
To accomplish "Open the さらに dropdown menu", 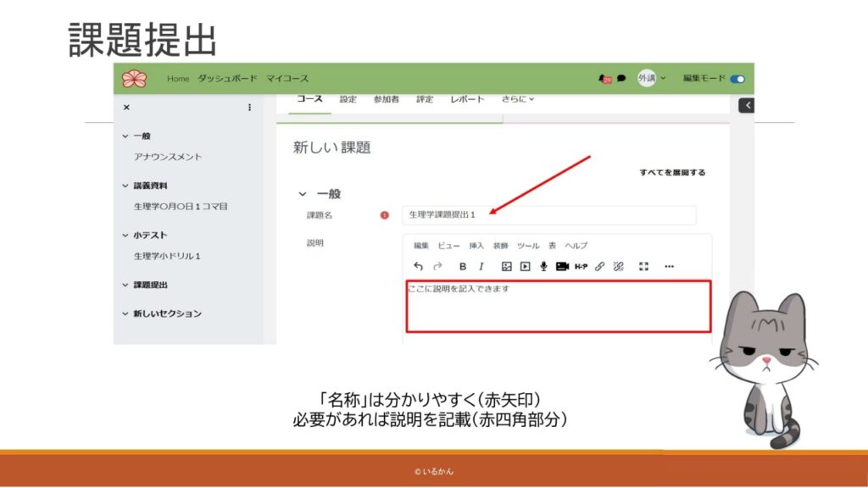I will coord(517,99).
